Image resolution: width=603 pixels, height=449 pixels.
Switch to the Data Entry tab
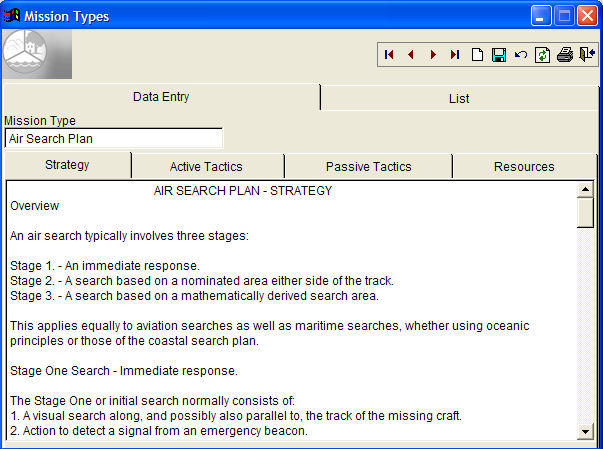pos(161,97)
